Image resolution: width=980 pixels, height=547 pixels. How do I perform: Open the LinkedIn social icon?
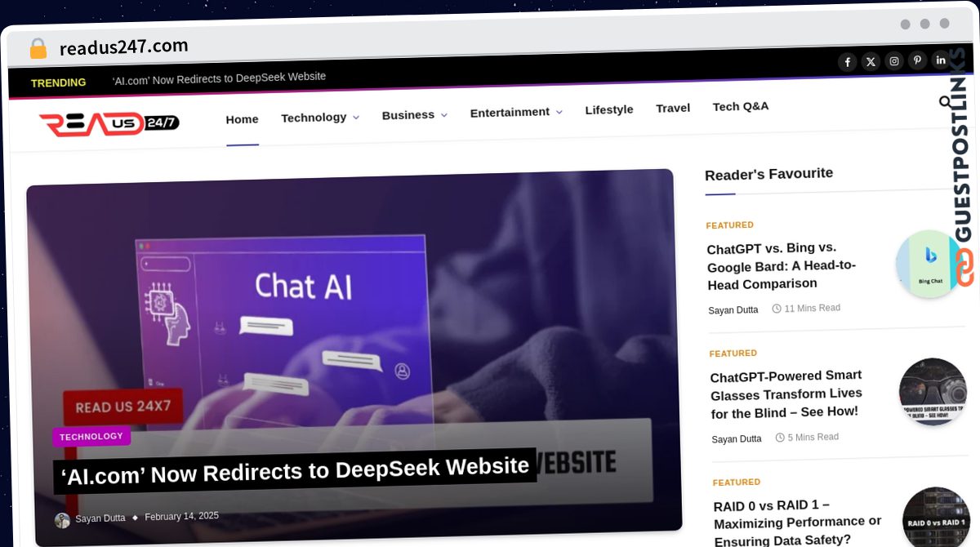[x=941, y=59]
